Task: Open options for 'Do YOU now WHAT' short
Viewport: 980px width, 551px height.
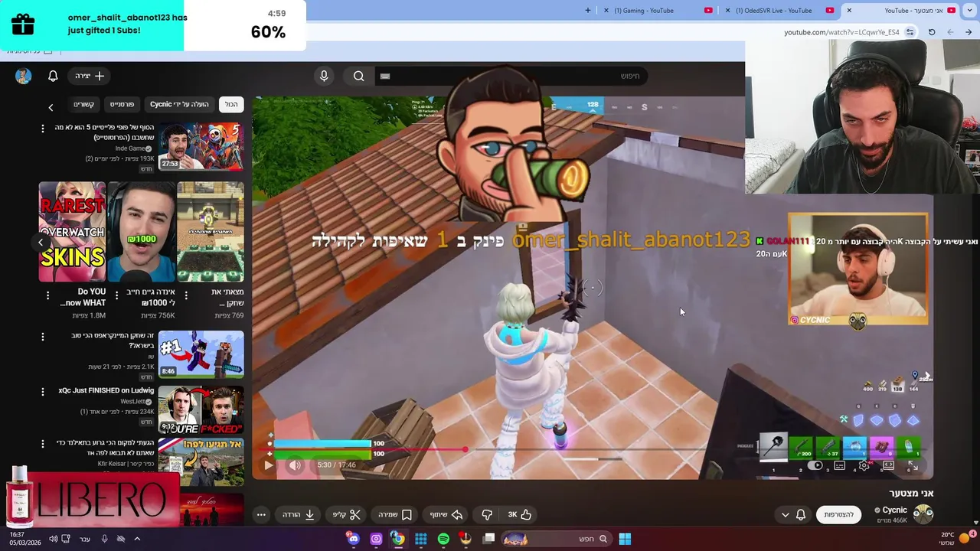Action: 47,295
